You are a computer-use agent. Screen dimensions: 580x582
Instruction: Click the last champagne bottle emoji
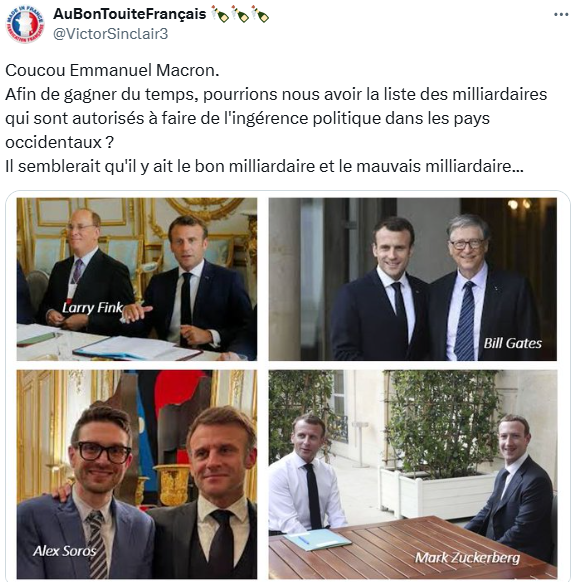[260, 14]
